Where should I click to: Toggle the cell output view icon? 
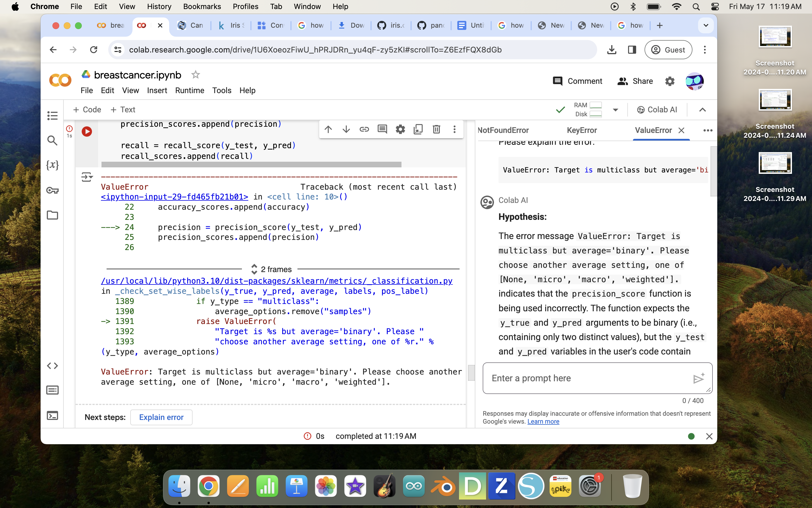87,177
